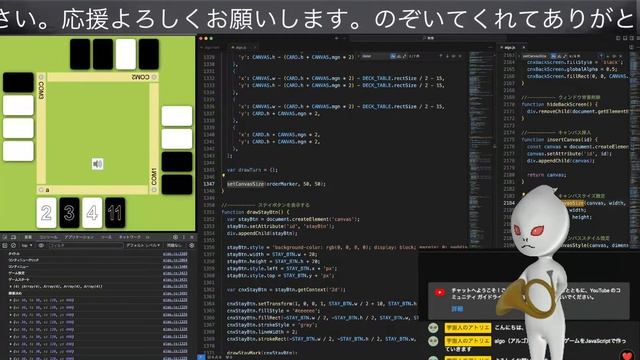The image size is (640, 360).
Task: Play the white 4 card
Action: (x=92, y=213)
